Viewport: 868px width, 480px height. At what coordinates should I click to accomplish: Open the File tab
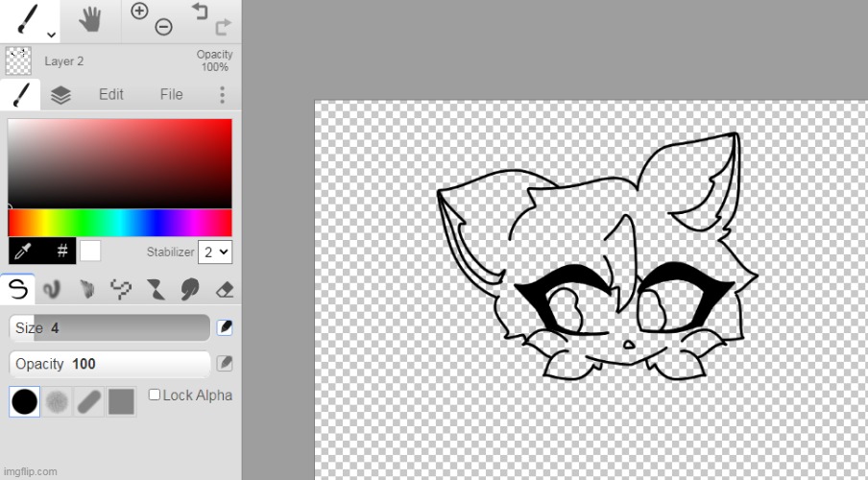[171, 94]
